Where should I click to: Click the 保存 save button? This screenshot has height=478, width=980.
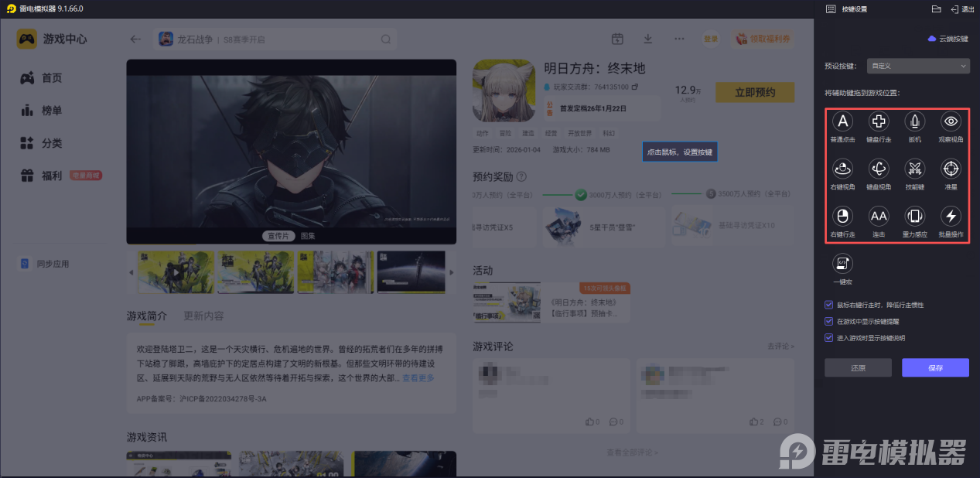point(935,367)
